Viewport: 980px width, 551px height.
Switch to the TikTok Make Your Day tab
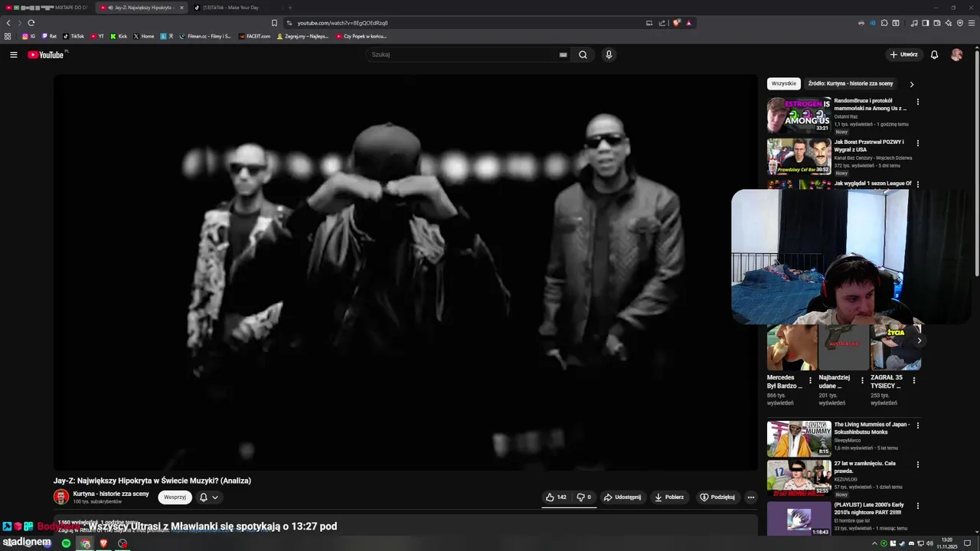(x=236, y=8)
